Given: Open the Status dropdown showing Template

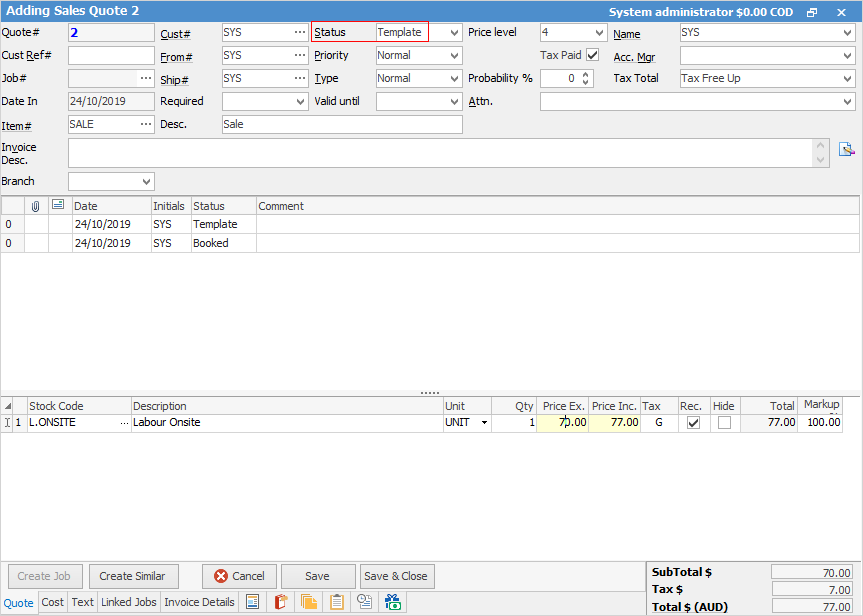Looking at the screenshot, I should [x=455, y=33].
